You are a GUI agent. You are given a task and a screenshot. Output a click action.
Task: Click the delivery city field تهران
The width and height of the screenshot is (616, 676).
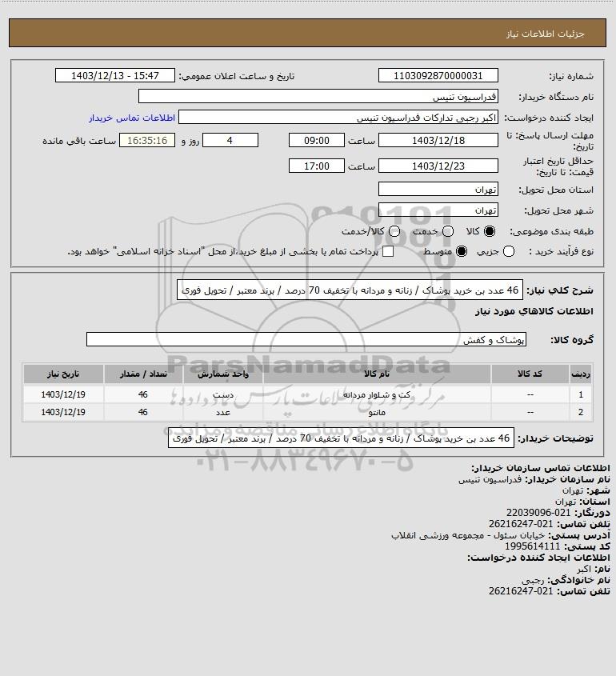point(438,210)
